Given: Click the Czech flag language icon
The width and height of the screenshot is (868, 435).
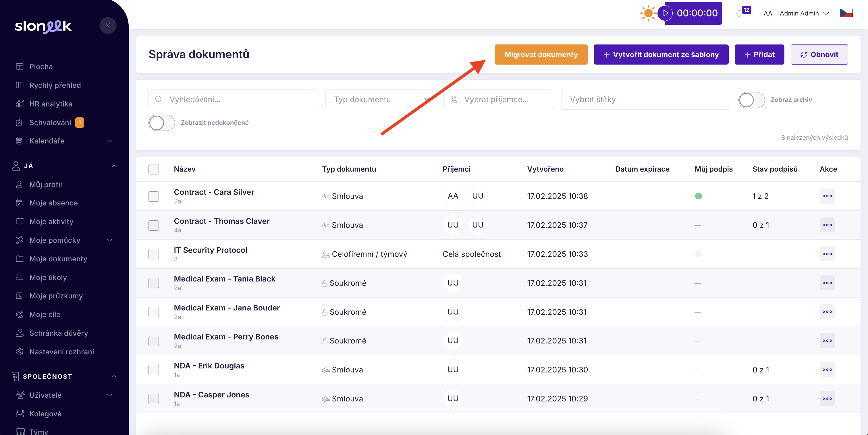Looking at the screenshot, I should coord(846,13).
